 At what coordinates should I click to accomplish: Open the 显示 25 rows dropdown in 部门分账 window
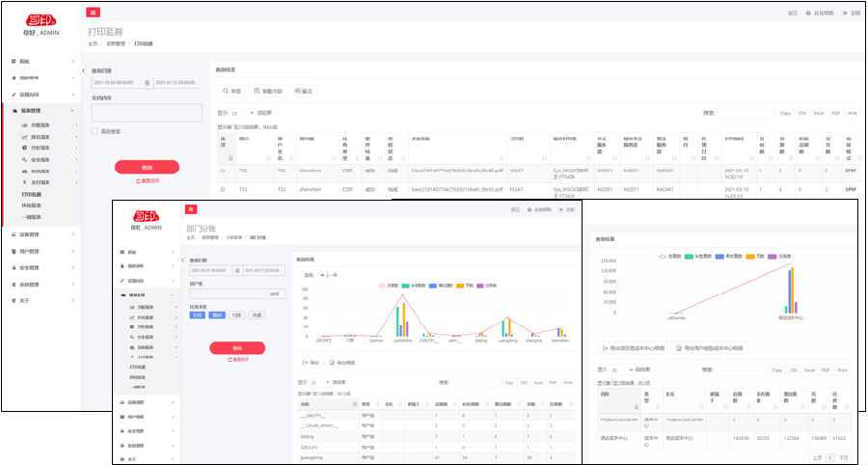(x=320, y=383)
